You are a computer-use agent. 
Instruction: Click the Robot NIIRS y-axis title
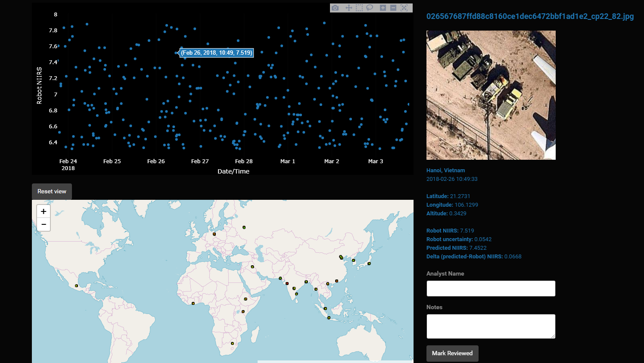[x=39, y=85]
